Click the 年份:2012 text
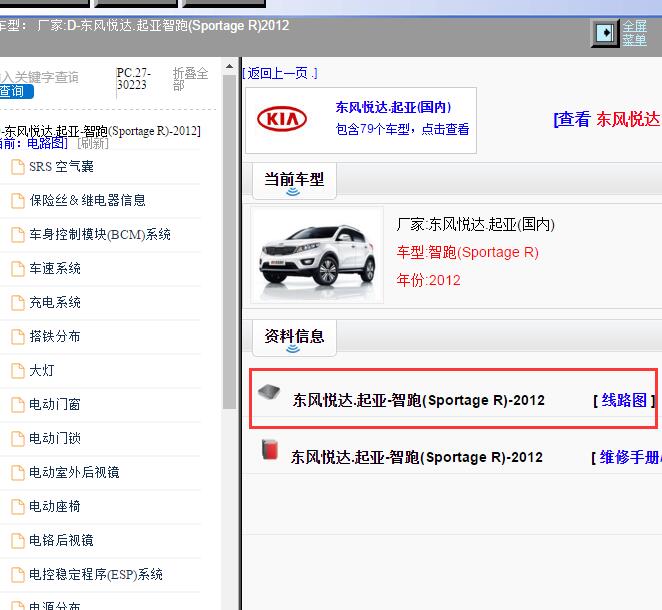662x610 pixels. point(428,280)
